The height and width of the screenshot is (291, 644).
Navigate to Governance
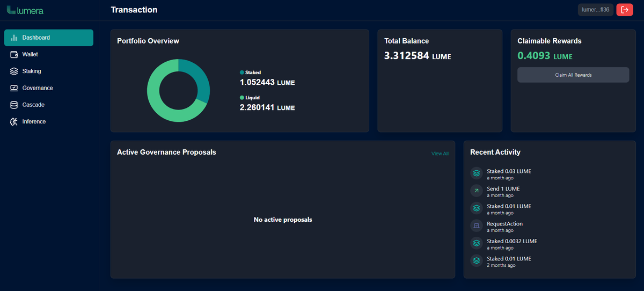tap(49, 88)
